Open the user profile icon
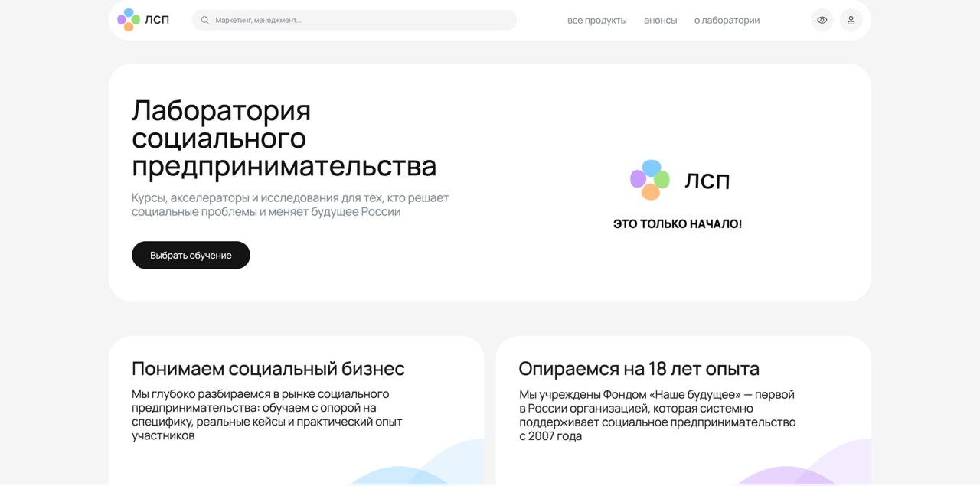 pyautogui.click(x=851, y=21)
